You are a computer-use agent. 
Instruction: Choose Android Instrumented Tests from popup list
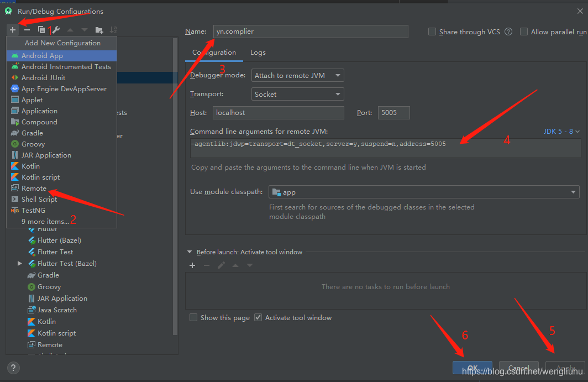tap(61, 67)
